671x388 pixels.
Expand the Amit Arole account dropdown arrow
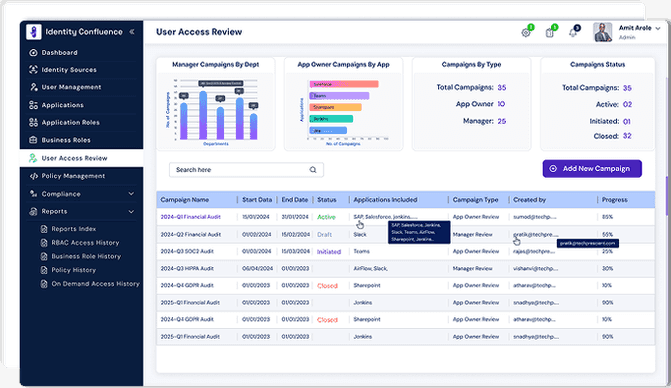pos(658,28)
